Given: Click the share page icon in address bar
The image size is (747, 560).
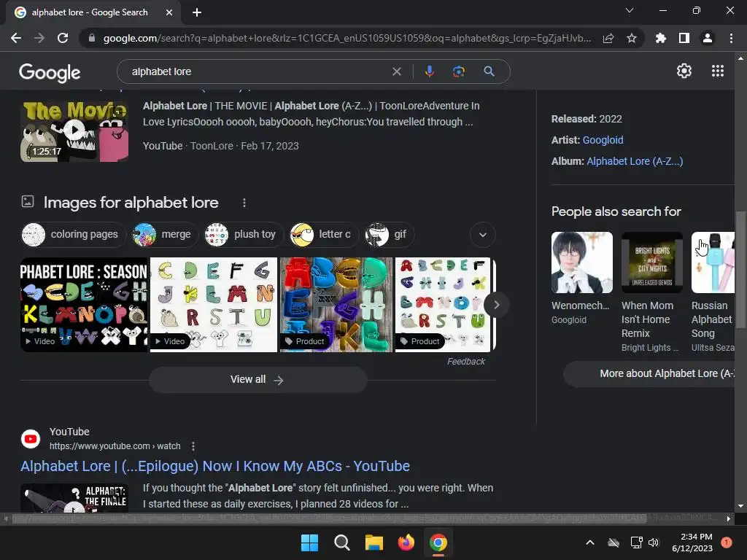Looking at the screenshot, I should (608, 38).
